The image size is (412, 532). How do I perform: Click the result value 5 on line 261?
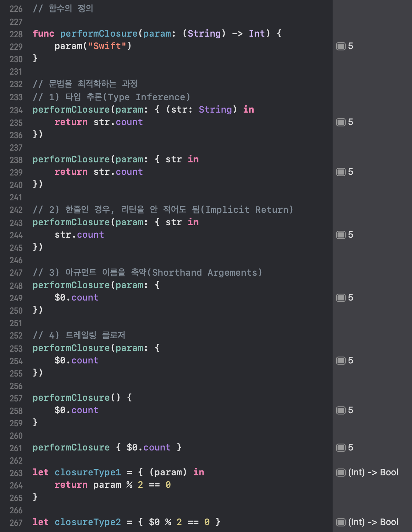coord(351,448)
